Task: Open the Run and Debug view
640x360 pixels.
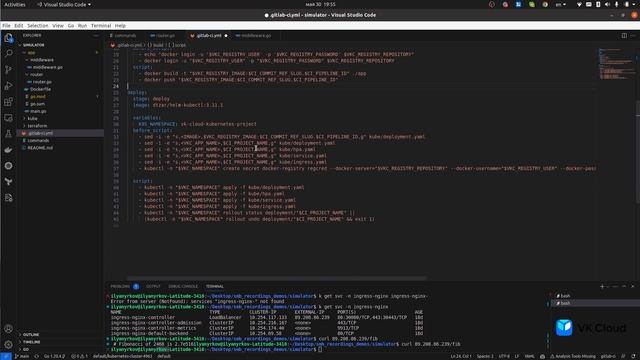Action: click(x=8, y=86)
